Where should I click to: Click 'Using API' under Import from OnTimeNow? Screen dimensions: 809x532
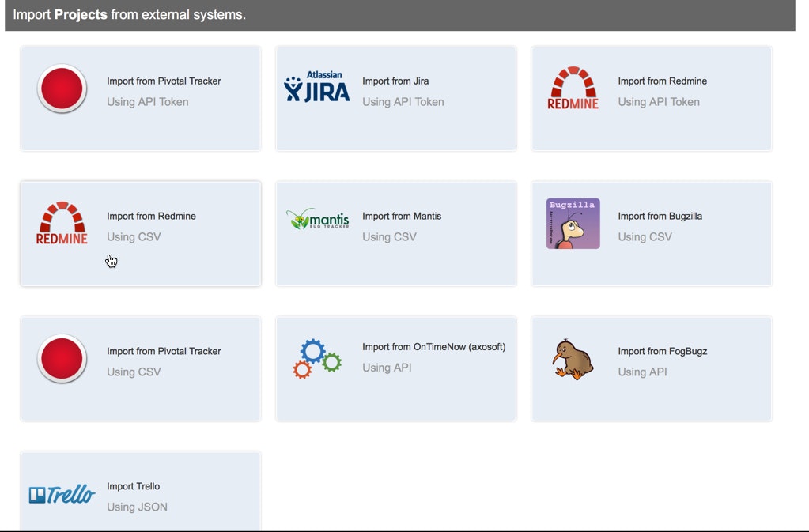pyautogui.click(x=387, y=368)
